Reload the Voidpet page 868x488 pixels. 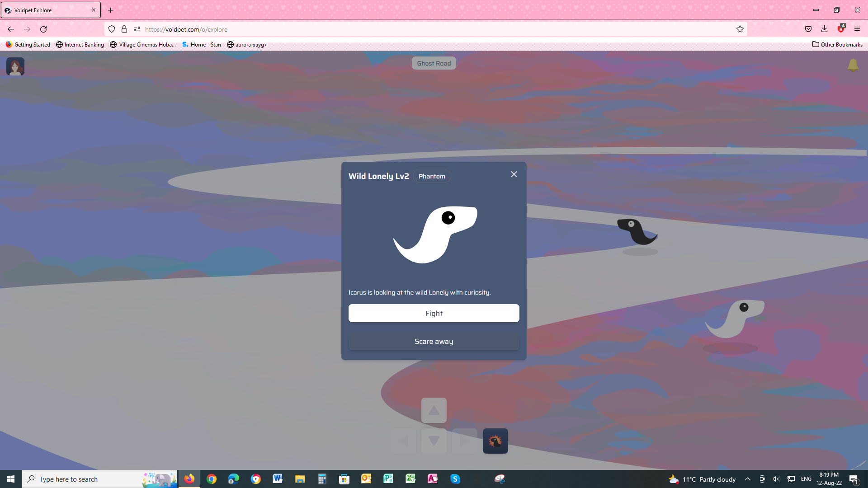(x=43, y=29)
